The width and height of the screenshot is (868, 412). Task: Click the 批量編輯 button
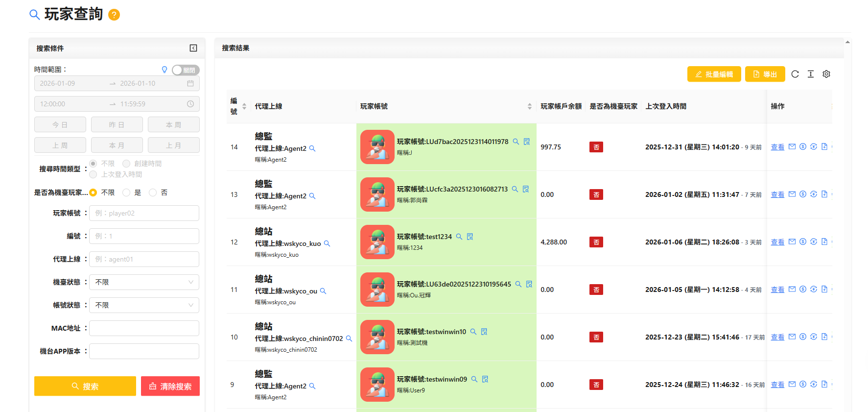(x=714, y=74)
